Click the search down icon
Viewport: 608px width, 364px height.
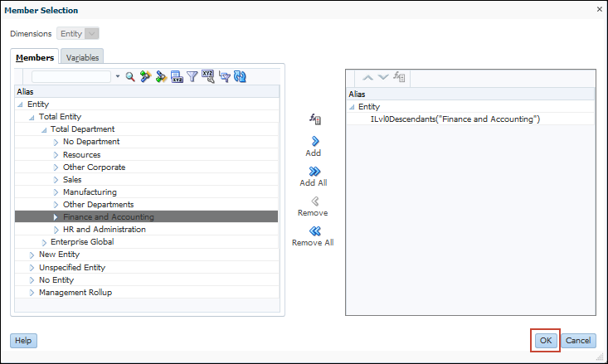pyautogui.click(x=161, y=77)
